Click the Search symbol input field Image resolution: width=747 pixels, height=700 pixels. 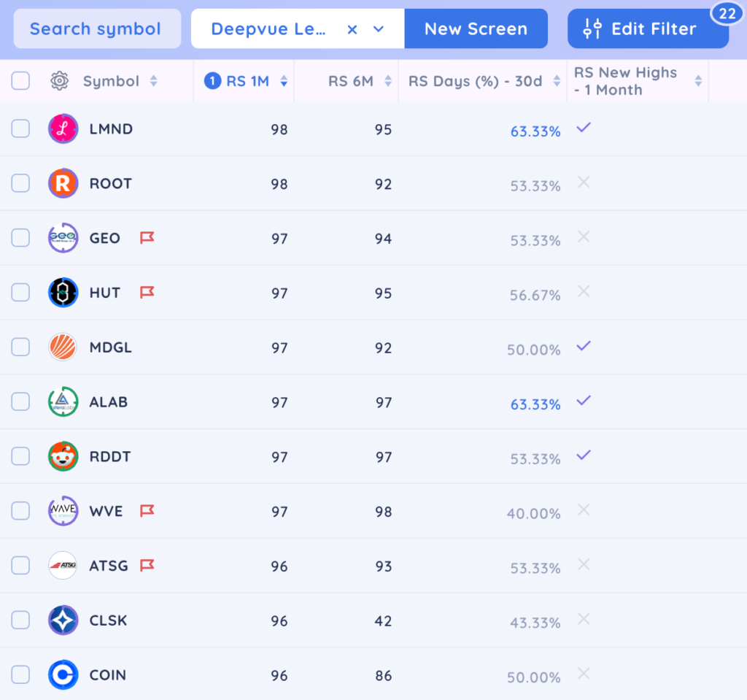[x=96, y=28]
